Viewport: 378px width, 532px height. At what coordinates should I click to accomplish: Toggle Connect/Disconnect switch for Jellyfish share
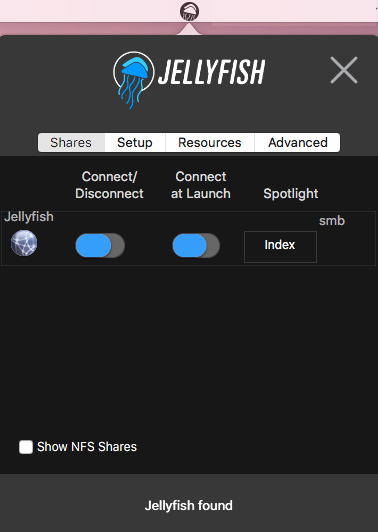[x=100, y=245]
